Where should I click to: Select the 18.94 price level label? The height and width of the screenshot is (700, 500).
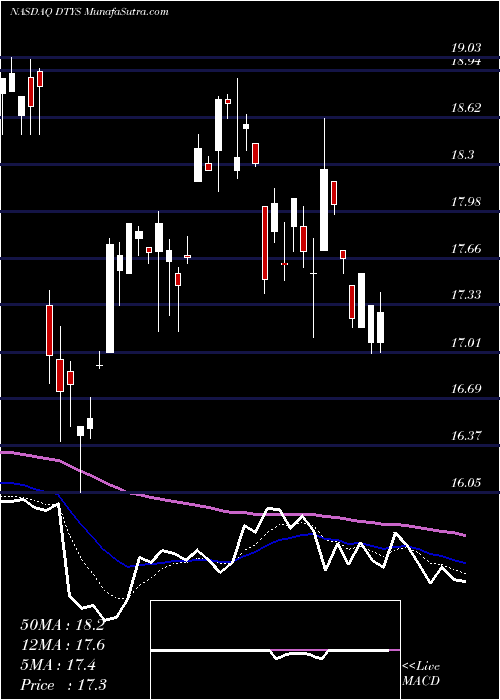467,62
